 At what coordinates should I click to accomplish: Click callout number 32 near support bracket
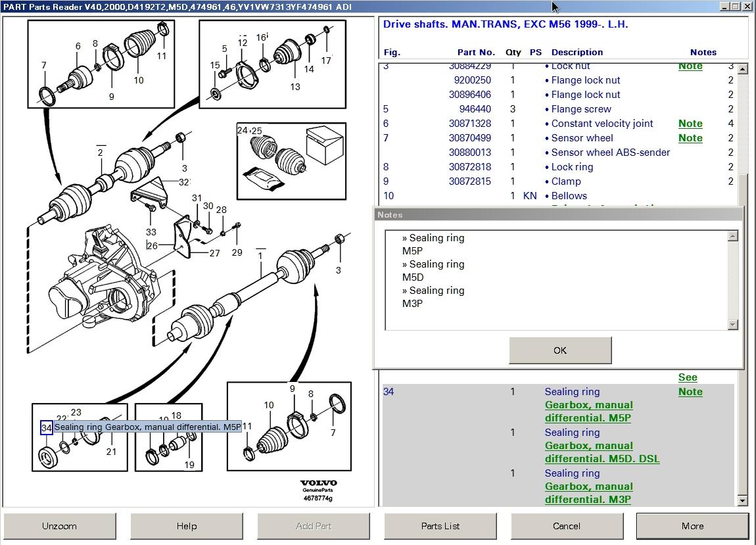pos(184,182)
